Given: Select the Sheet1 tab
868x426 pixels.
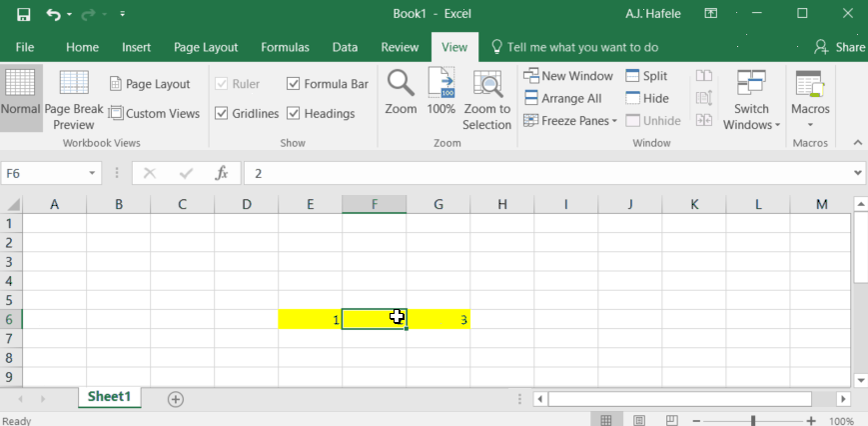Looking at the screenshot, I should [x=110, y=397].
